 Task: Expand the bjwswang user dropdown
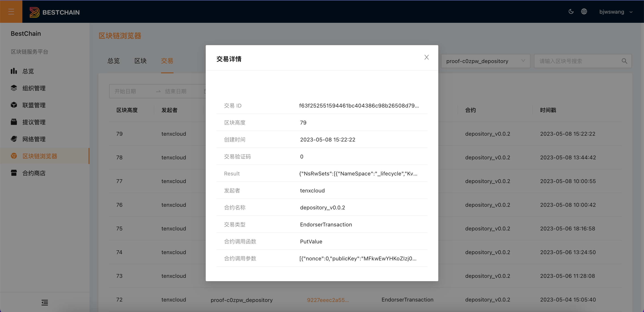point(616,12)
